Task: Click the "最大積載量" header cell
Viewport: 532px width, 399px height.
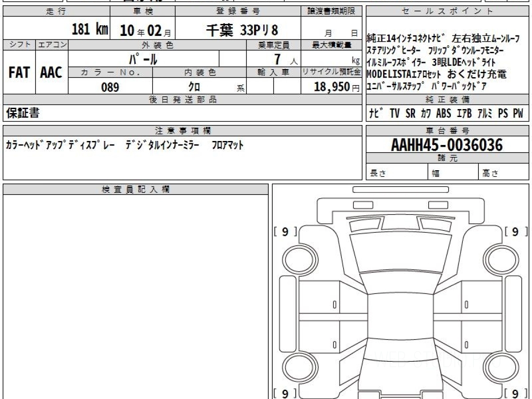Action: coord(332,45)
